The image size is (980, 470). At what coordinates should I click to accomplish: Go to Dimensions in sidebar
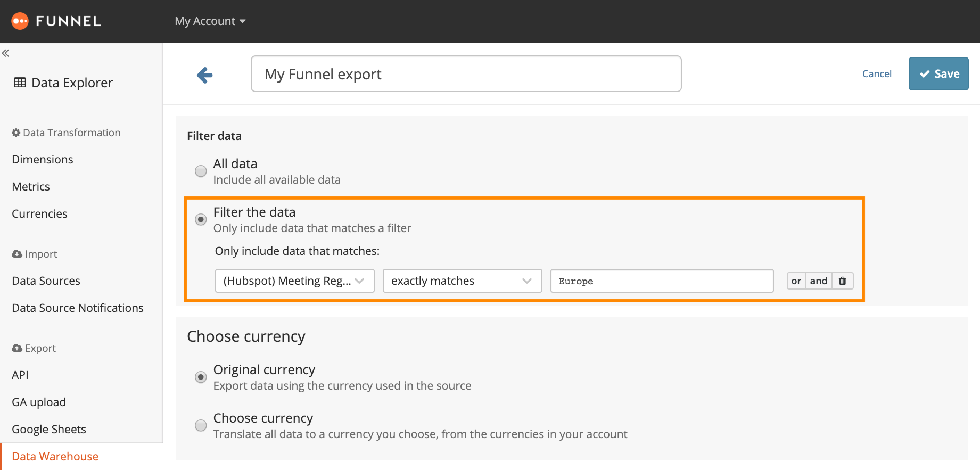click(43, 160)
